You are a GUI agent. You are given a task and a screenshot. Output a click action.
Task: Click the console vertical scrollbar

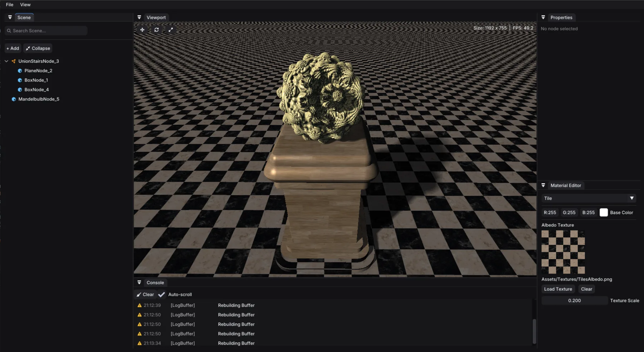(535, 332)
